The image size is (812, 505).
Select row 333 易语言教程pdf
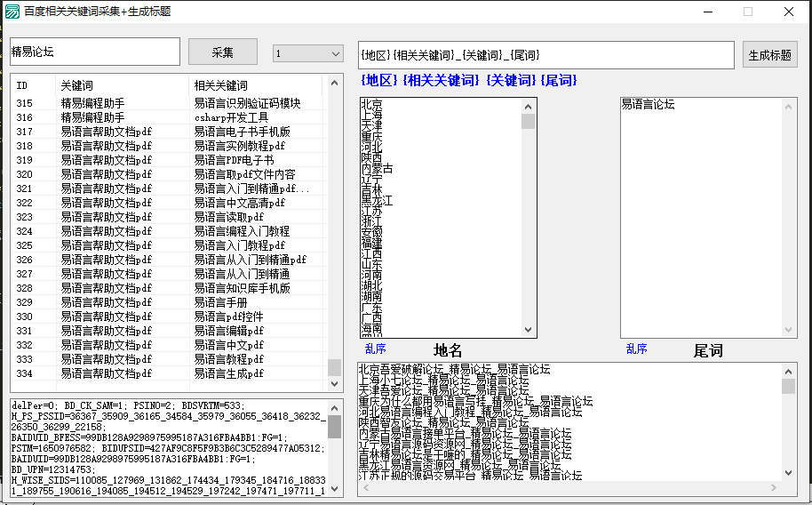pyautogui.click(x=169, y=359)
